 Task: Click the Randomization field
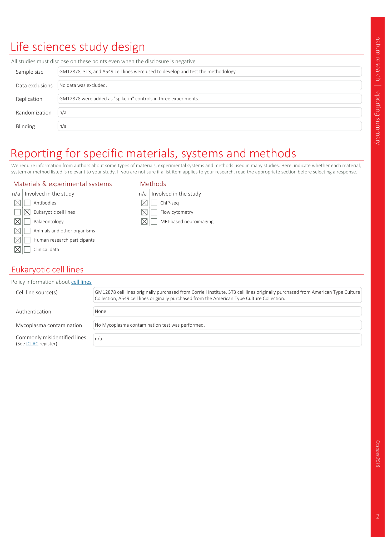(210, 112)
